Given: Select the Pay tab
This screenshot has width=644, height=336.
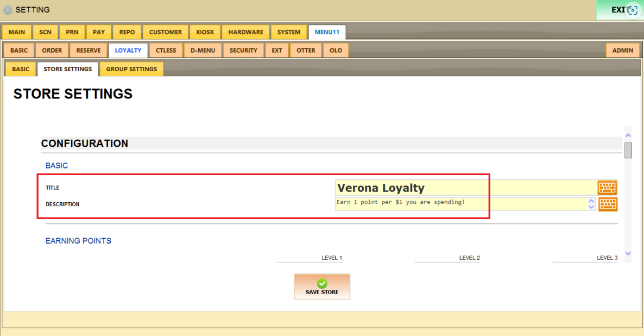Looking at the screenshot, I should coord(99,32).
